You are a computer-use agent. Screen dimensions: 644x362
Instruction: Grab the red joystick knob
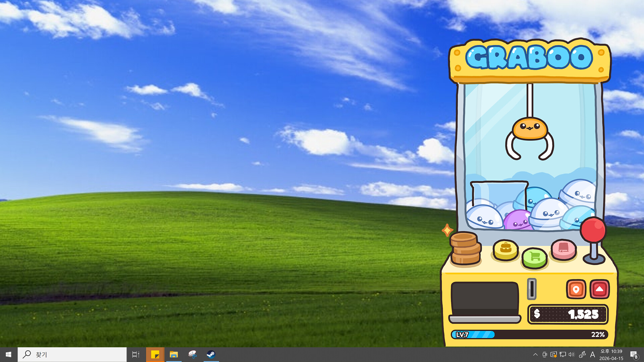593,230
